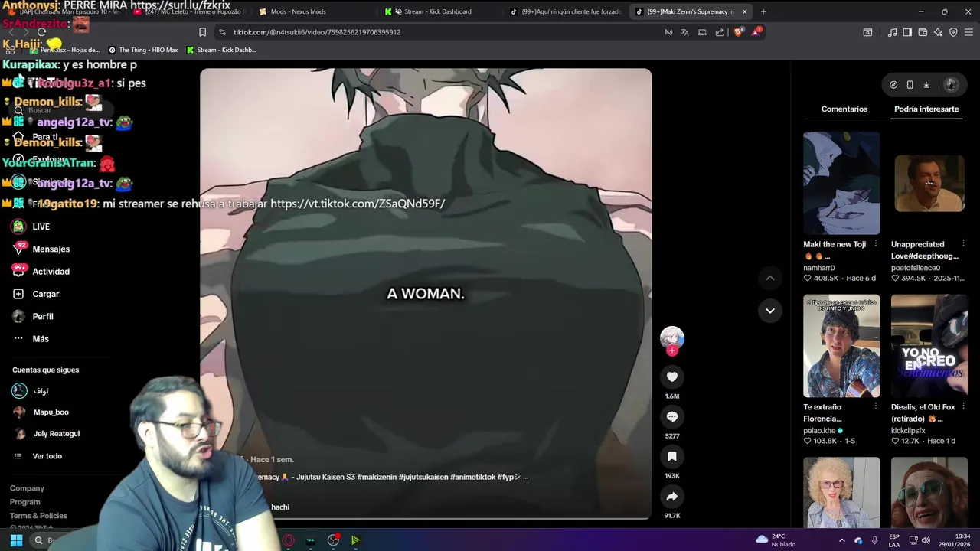Viewport: 980px width, 551px height.
Task: Open options dots for Maki the new Toji
Action: 875,244
